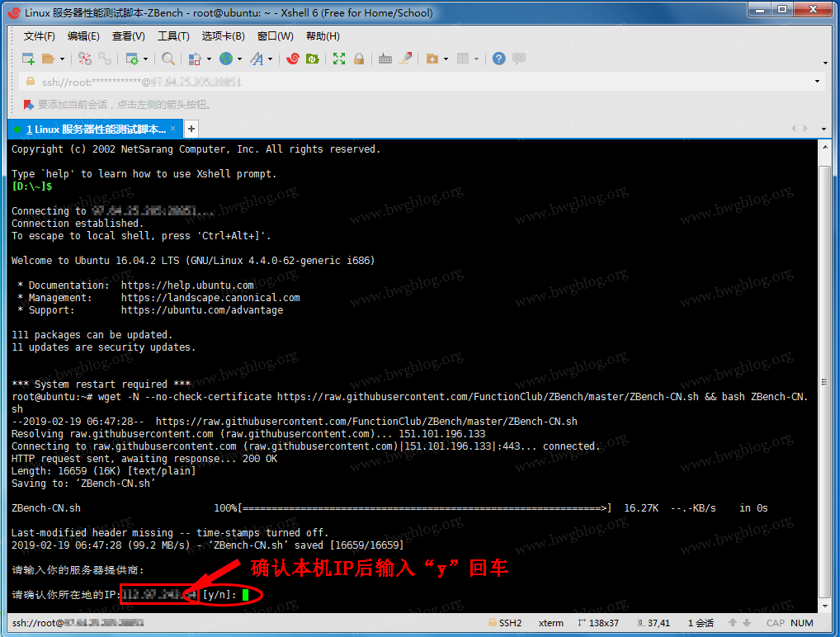Click the New session icon

click(x=28, y=59)
